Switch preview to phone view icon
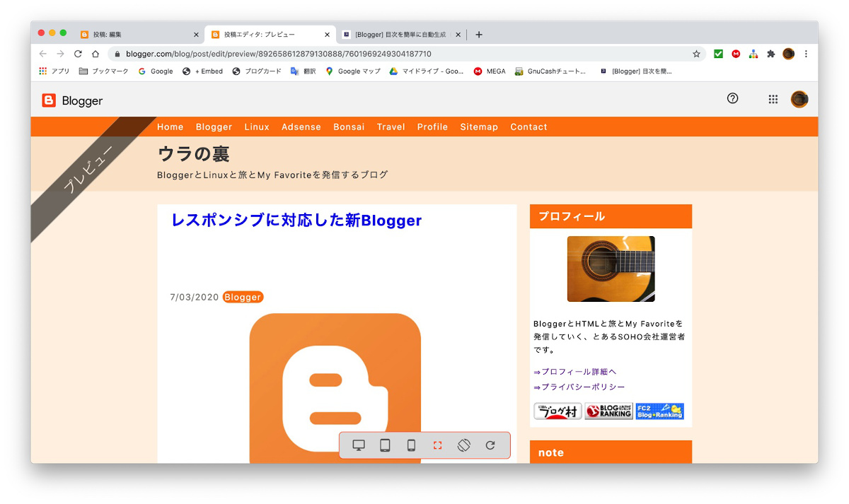The image size is (849, 504). (x=411, y=445)
